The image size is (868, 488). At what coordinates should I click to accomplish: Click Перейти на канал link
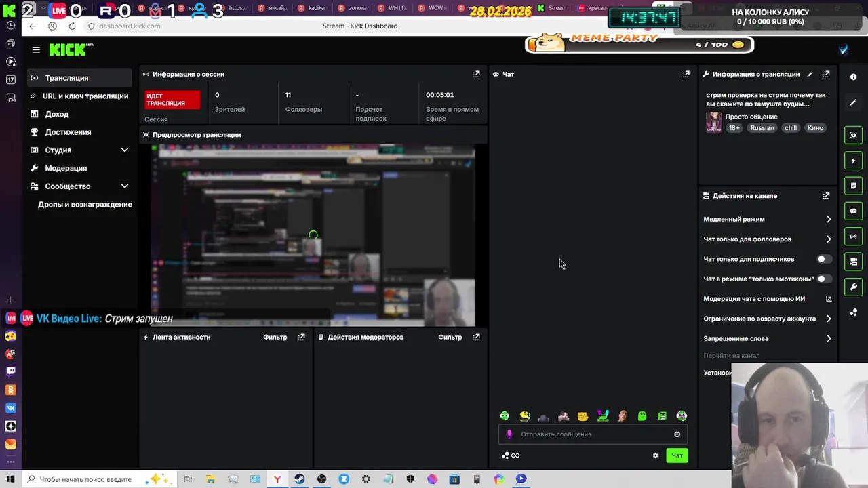tap(731, 356)
